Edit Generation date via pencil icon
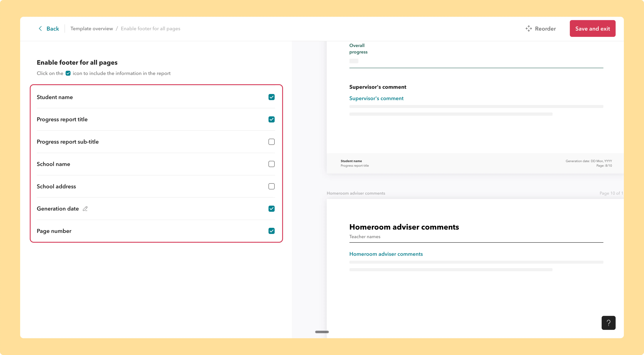The width and height of the screenshot is (644, 355). click(85, 209)
